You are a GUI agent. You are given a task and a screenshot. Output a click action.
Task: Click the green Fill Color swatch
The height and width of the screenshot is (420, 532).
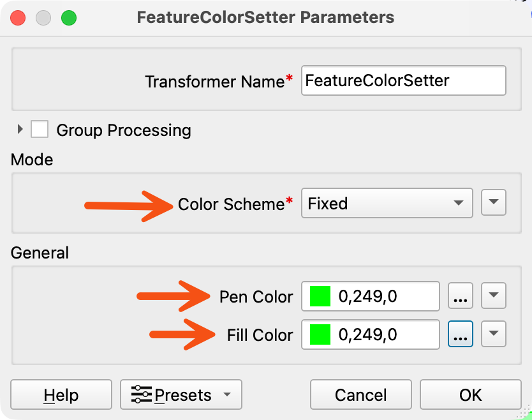320,334
